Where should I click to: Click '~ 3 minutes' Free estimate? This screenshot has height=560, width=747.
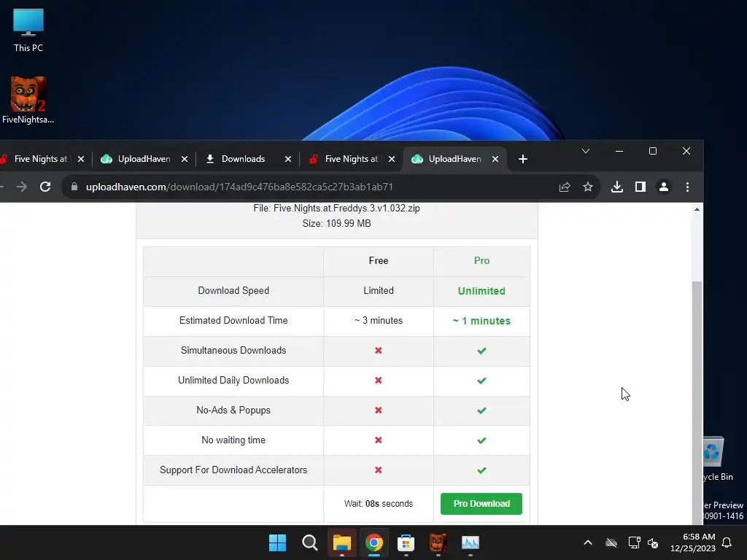coord(379,321)
